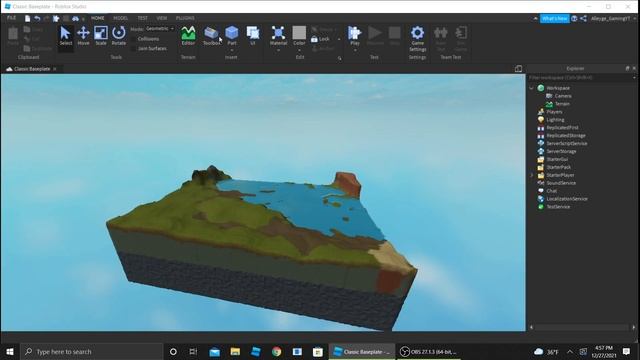Collapse the ribbon with the arrow
The height and width of the screenshot is (360, 640).
(x=535, y=19)
